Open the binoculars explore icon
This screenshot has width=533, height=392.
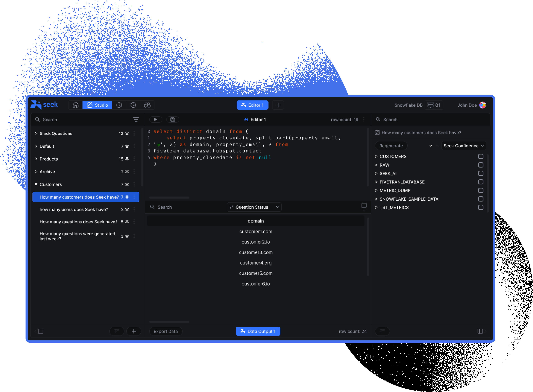point(147,105)
